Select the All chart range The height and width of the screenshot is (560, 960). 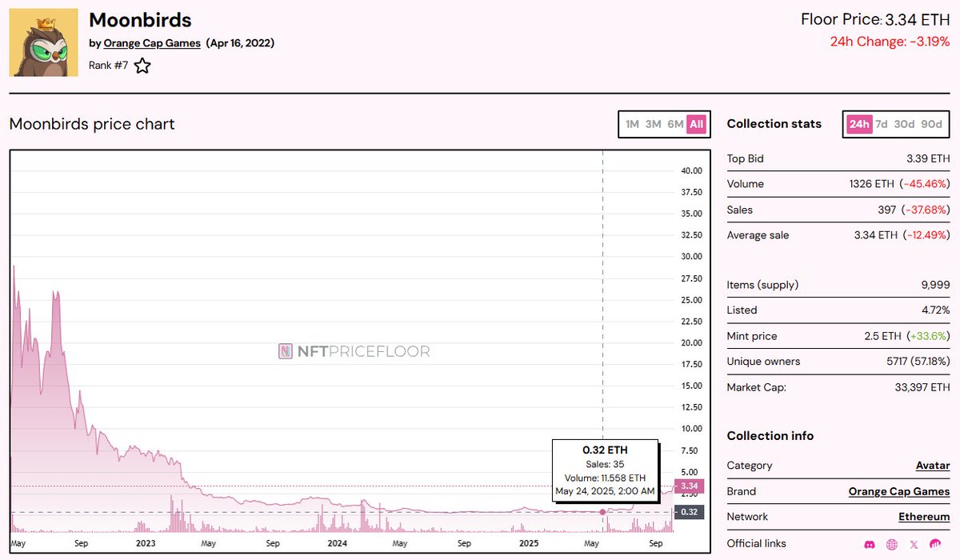696,124
